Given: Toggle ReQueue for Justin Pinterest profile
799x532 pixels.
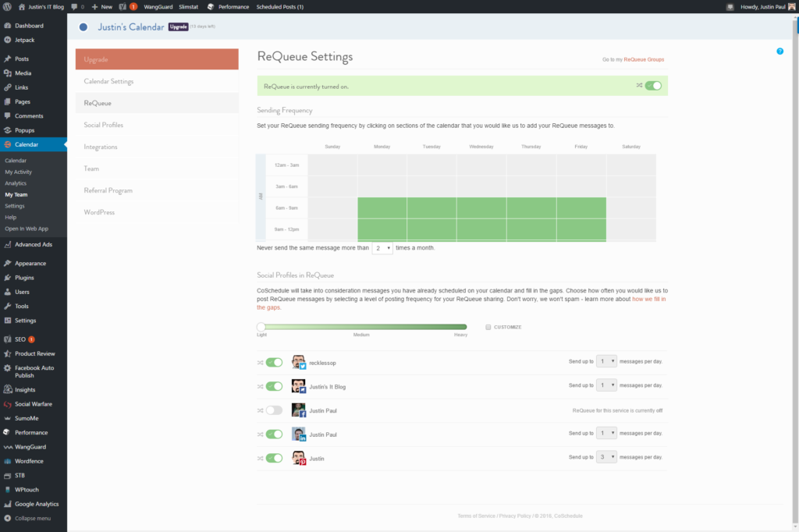Looking at the screenshot, I should [274, 458].
